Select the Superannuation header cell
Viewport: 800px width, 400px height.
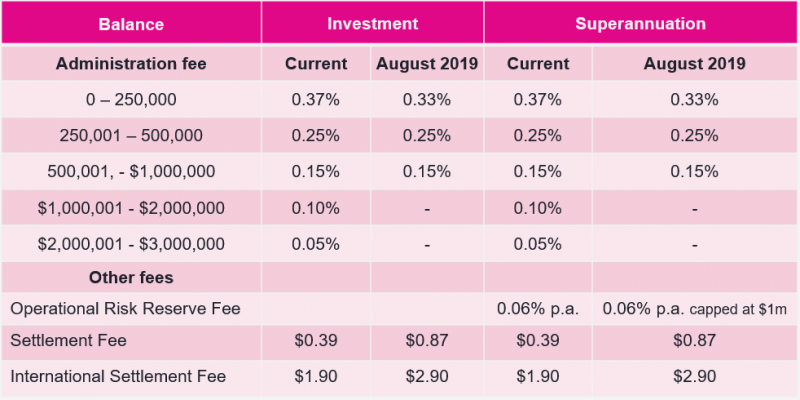tap(640, 23)
